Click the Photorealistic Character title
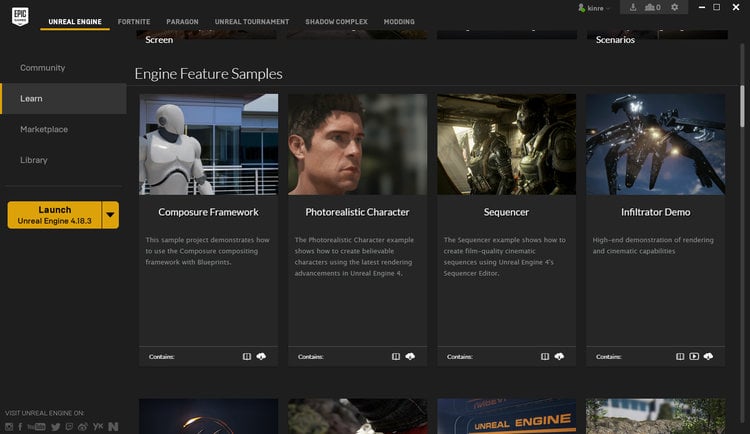 point(357,212)
